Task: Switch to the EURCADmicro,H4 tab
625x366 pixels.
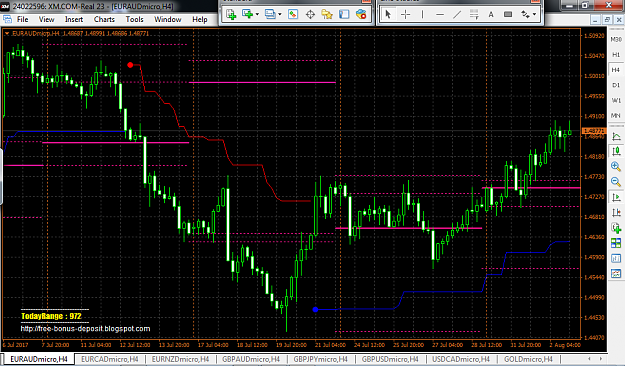Action: point(110,359)
